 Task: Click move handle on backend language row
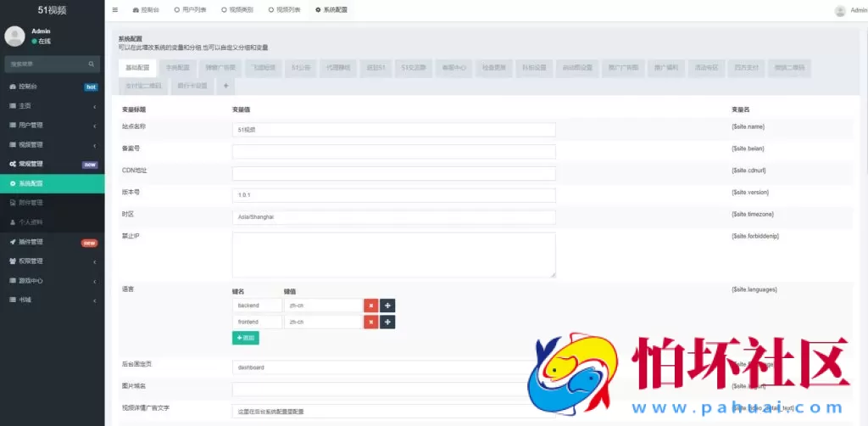(x=387, y=305)
